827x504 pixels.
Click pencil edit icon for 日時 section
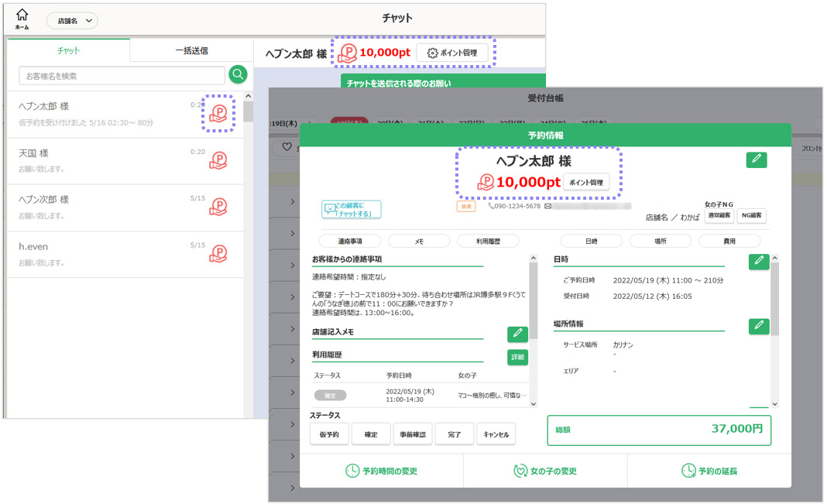759,262
